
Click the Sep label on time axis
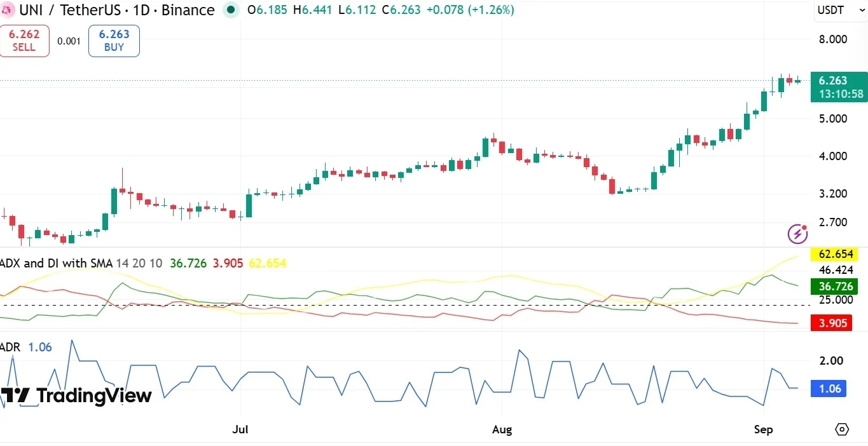point(763,429)
